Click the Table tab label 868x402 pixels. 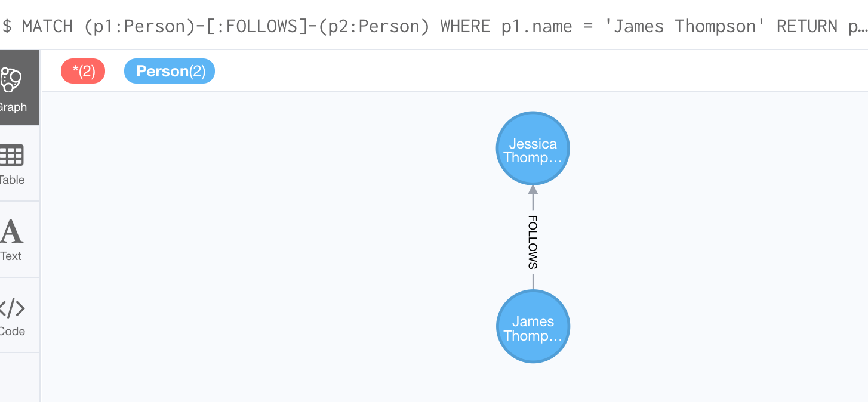(12, 180)
